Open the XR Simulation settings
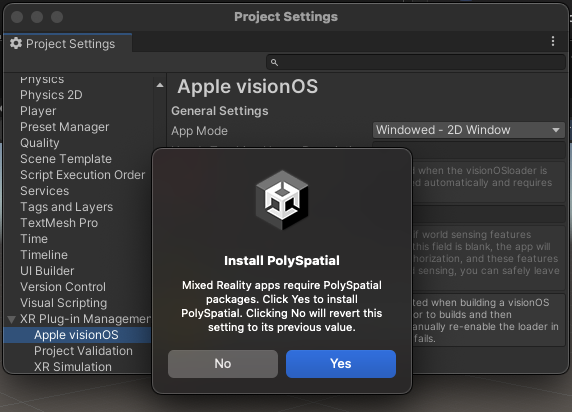The height and width of the screenshot is (412, 572). (73, 367)
